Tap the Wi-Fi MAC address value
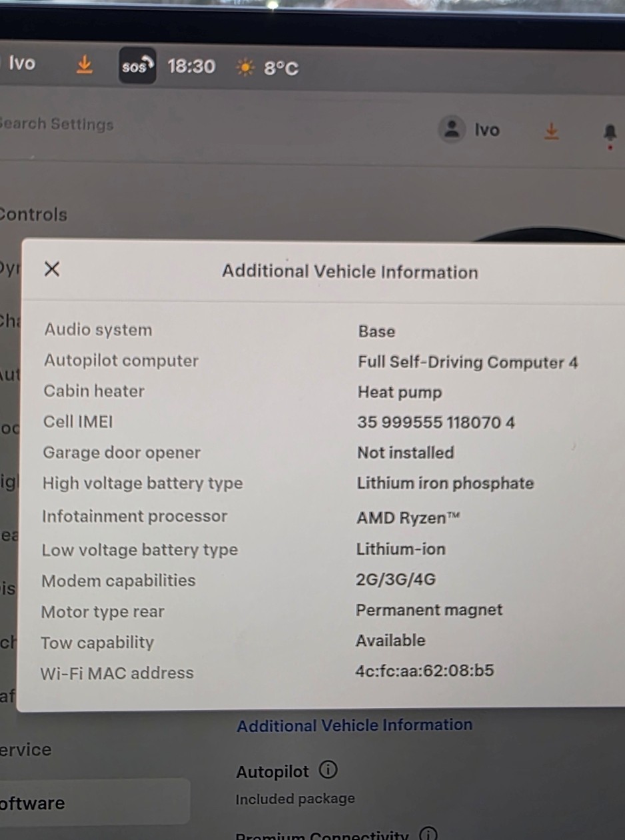 pos(424,671)
